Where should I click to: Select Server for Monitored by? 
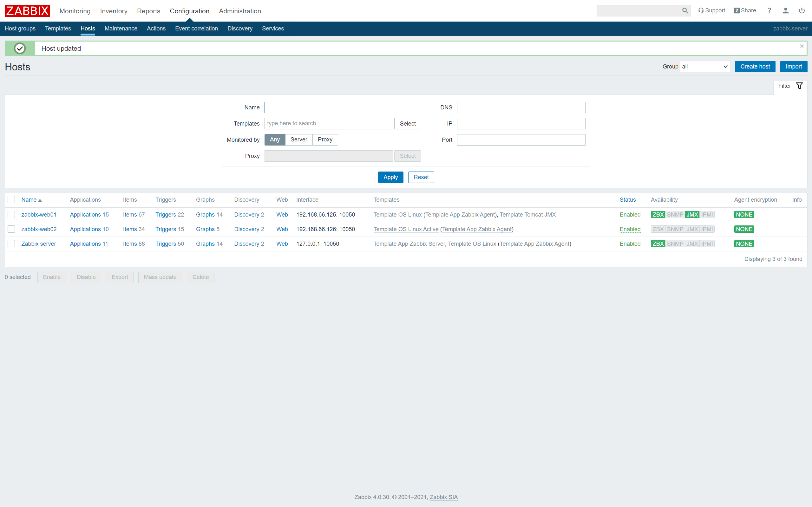pos(298,140)
